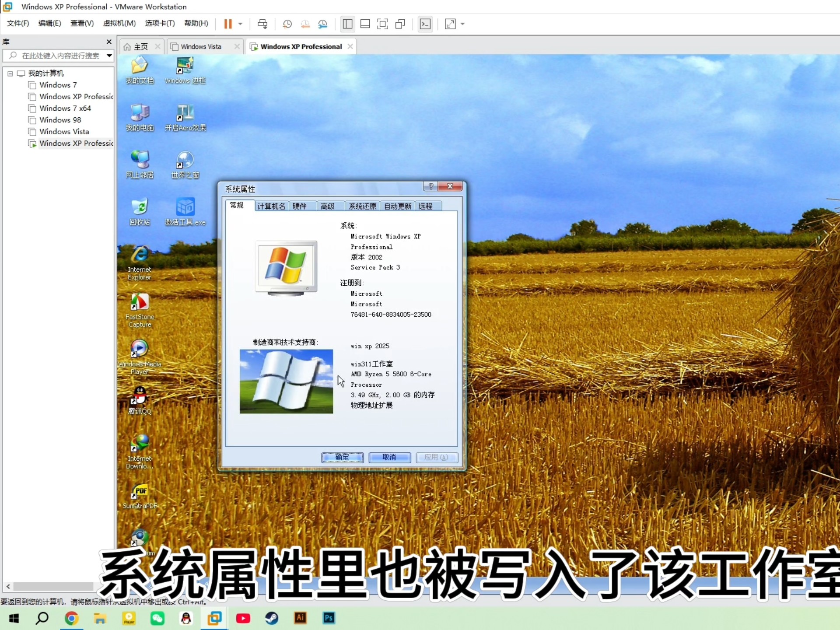
Task: Select the FastStone Capture desktop icon
Action: click(x=140, y=310)
